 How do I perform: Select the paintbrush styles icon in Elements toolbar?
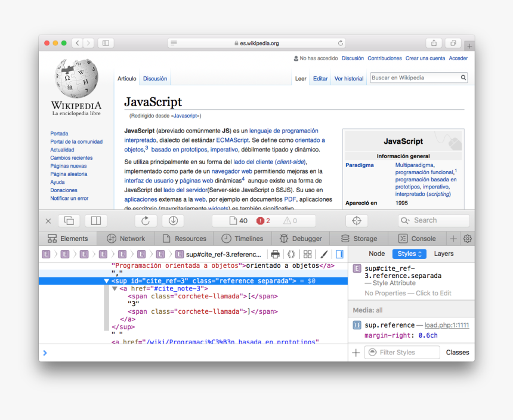coord(323,254)
